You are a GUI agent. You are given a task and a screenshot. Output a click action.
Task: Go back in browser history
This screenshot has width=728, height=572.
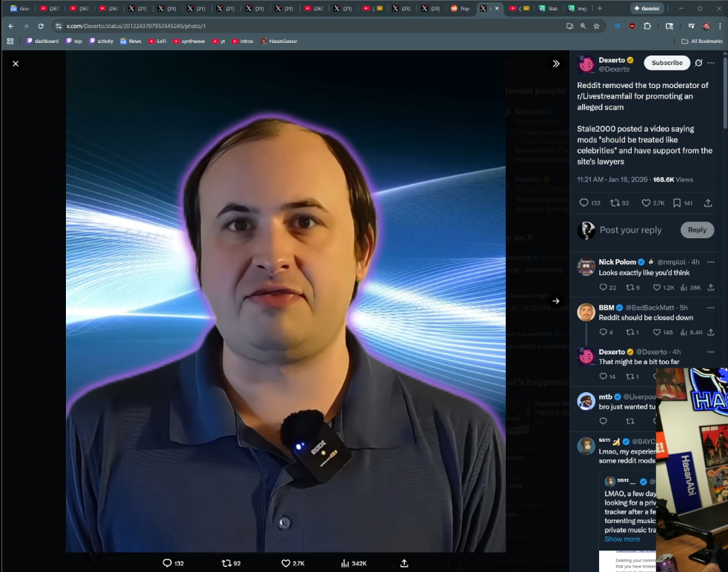click(11, 26)
